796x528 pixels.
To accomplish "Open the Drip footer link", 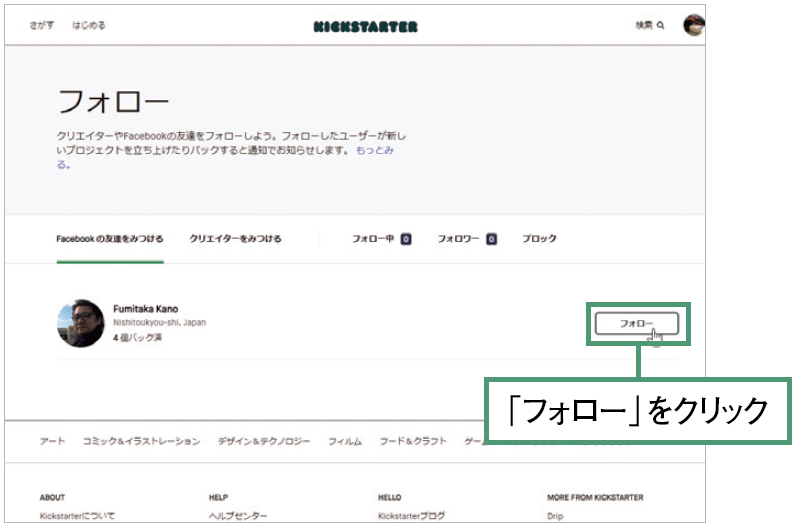I will (555, 516).
